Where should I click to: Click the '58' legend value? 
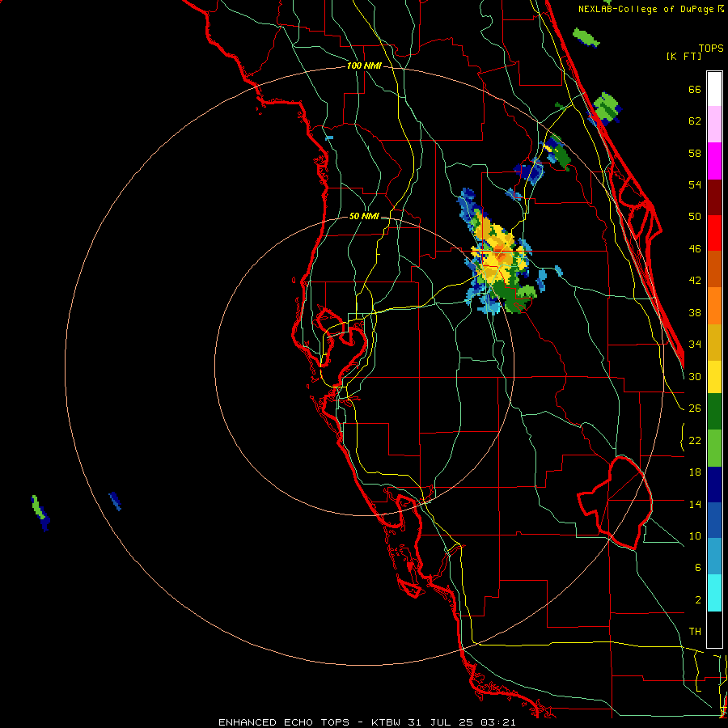(x=695, y=153)
